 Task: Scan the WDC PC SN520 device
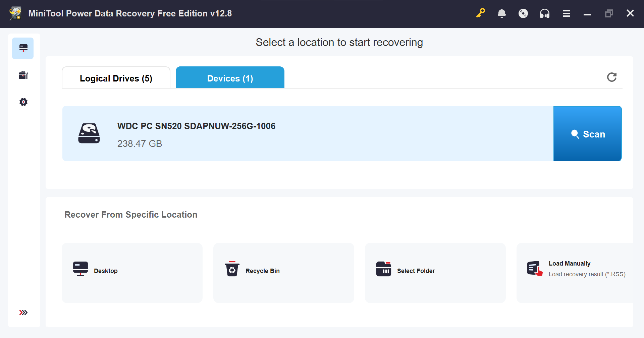click(x=588, y=133)
